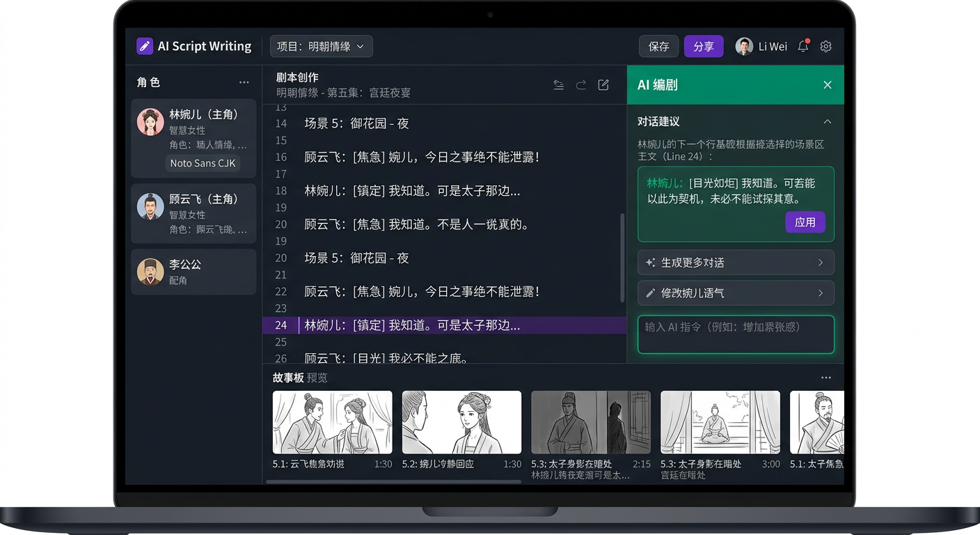Open the 故事板 more options menu
Screen dimensions: 980x535
(x=825, y=378)
